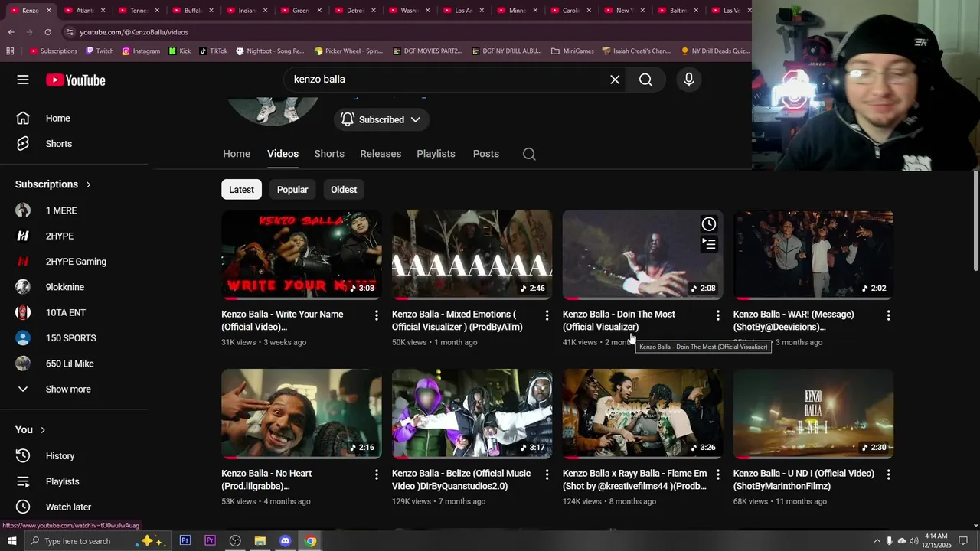Switch to the channel Home tab

(x=237, y=154)
